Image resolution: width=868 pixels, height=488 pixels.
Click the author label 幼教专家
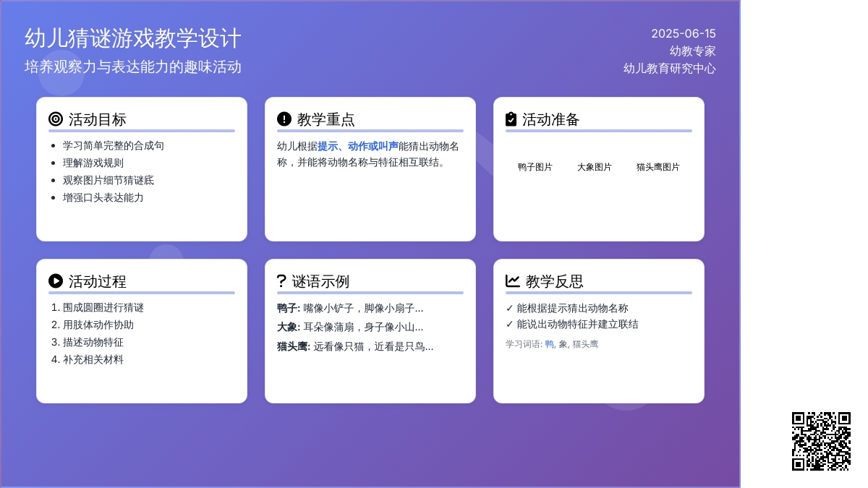[693, 51]
